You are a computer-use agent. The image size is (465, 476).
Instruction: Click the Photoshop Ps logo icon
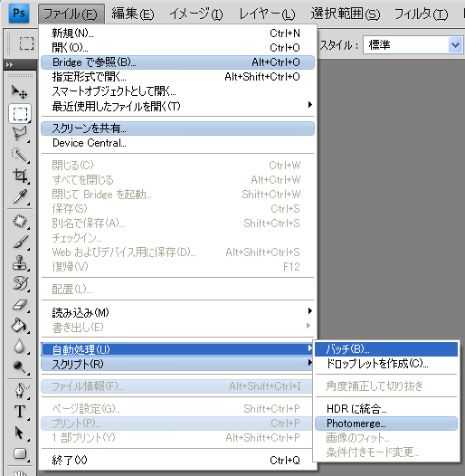(x=19, y=13)
